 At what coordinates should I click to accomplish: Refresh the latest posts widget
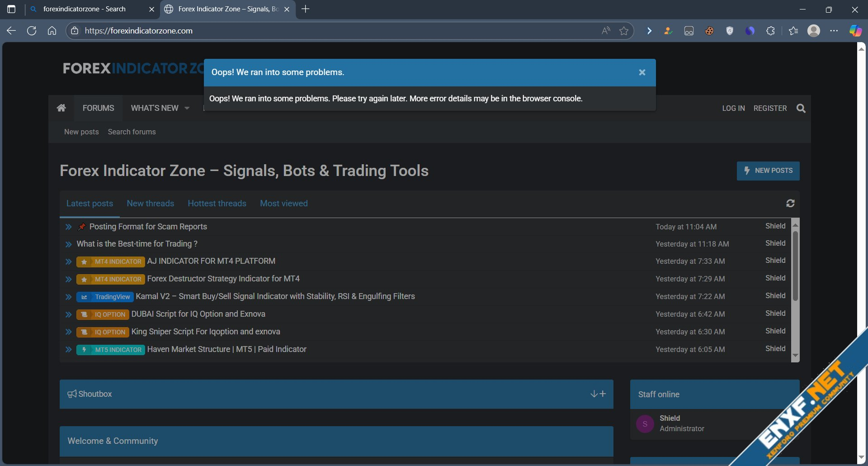(x=790, y=204)
